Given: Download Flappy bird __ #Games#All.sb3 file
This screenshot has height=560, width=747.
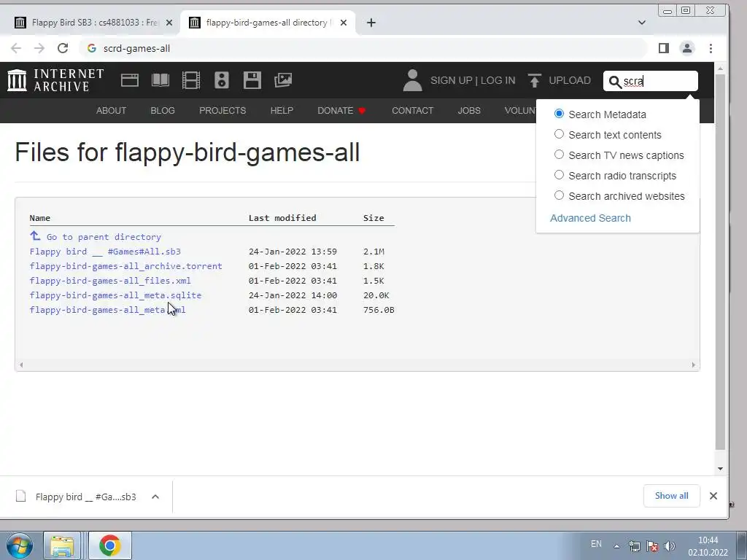Looking at the screenshot, I should (105, 252).
